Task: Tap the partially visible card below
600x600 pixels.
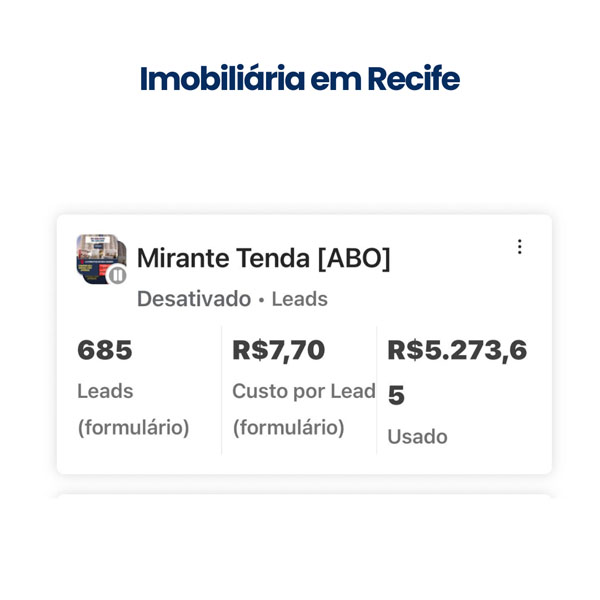Action: click(x=304, y=496)
